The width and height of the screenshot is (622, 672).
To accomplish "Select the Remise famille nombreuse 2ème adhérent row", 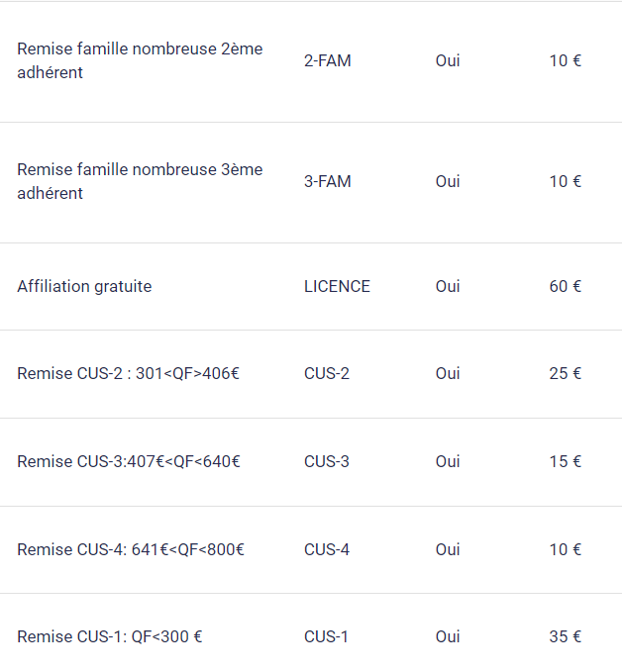I will (x=311, y=61).
